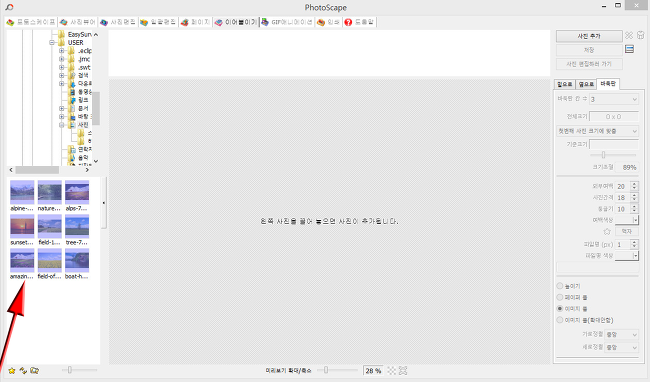Click the 크기조절 size slider handle

point(603,155)
